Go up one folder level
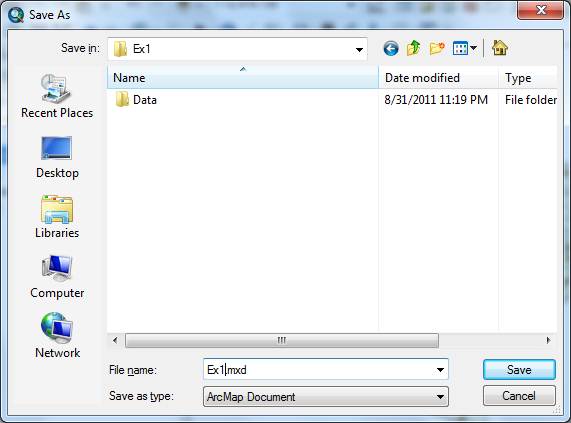Viewport: 571px width, 423px height. pos(414,48)
